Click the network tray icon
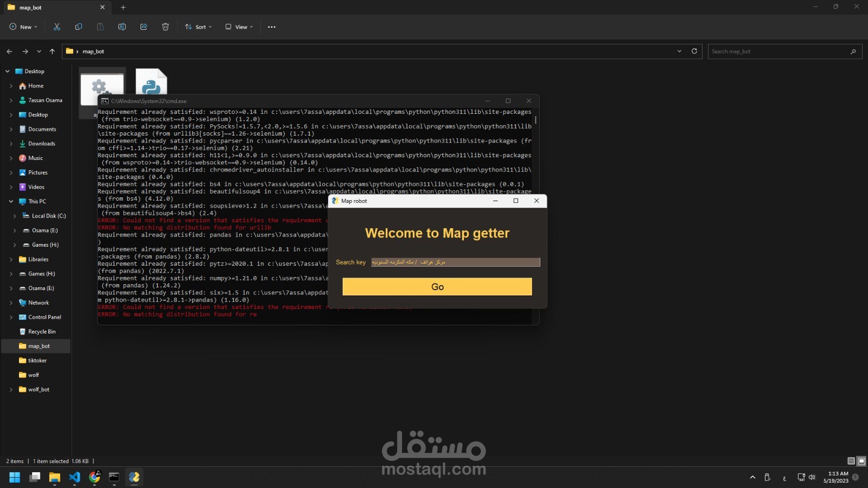The height and width of the screenshot is (488, 868). 801,477
